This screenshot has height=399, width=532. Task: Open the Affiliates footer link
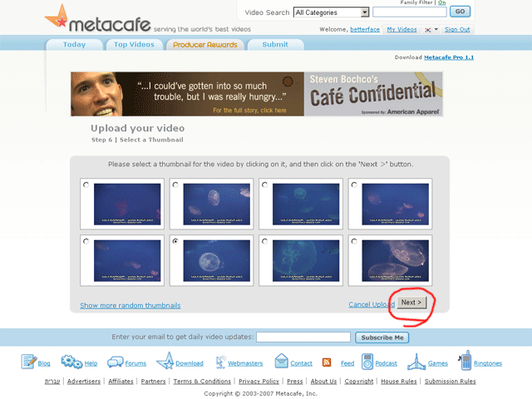121,382
